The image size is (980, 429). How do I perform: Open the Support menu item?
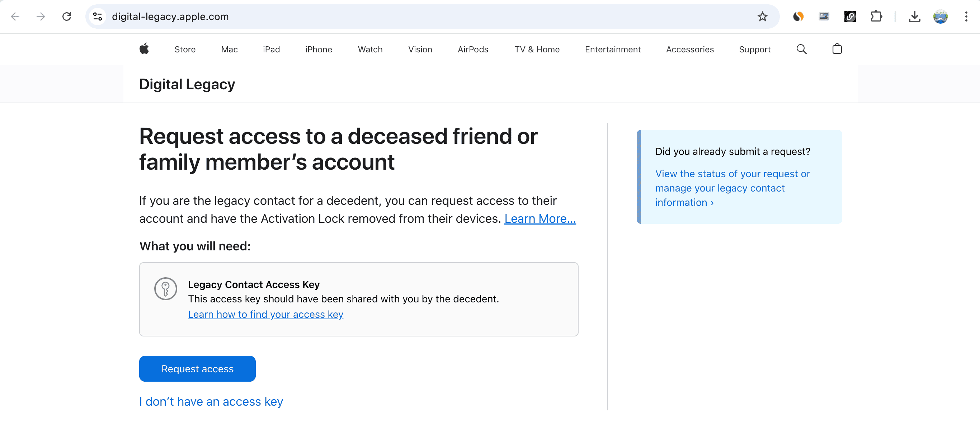pos(754,49)
